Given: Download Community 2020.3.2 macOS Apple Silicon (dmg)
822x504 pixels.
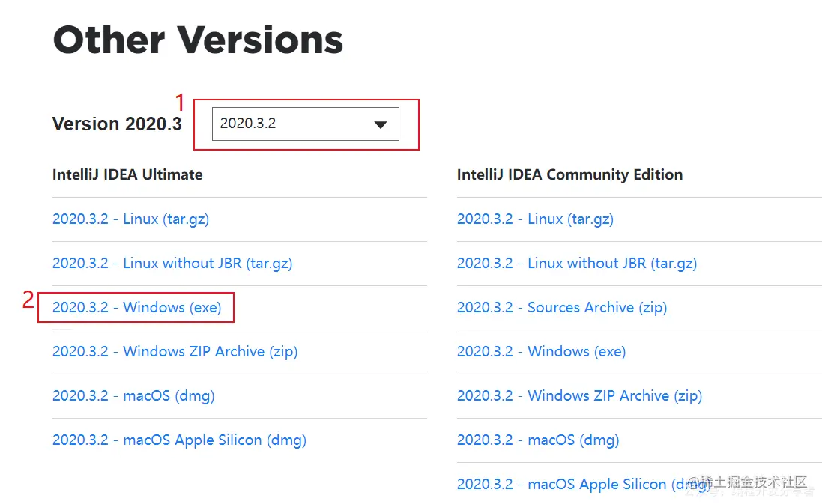Looking at the screenshot, I should 584,484.
